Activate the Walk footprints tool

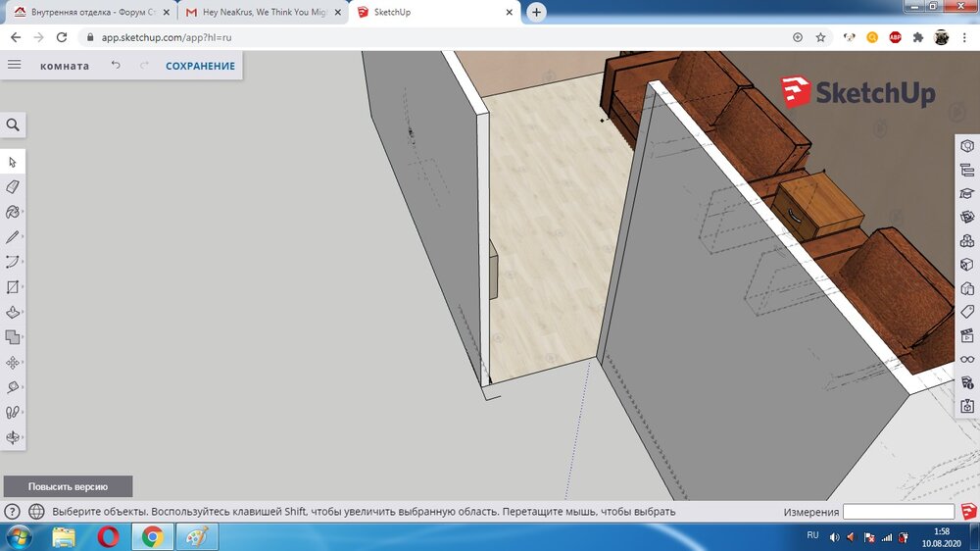coord(13,412)
